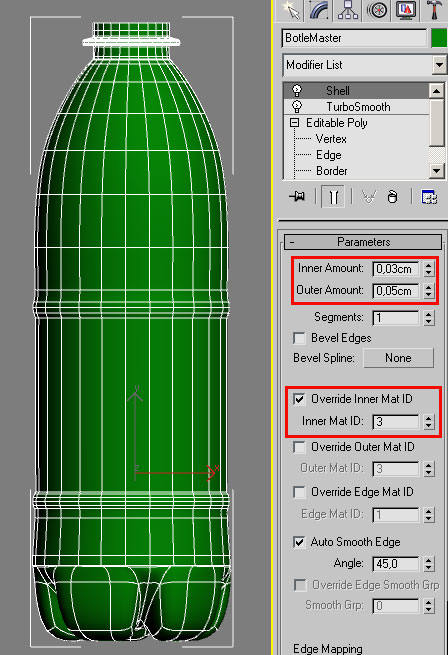The width and height of the screenshot is (448, 655).
Task: Click the BotleMaster object name field
Action: 354,38
